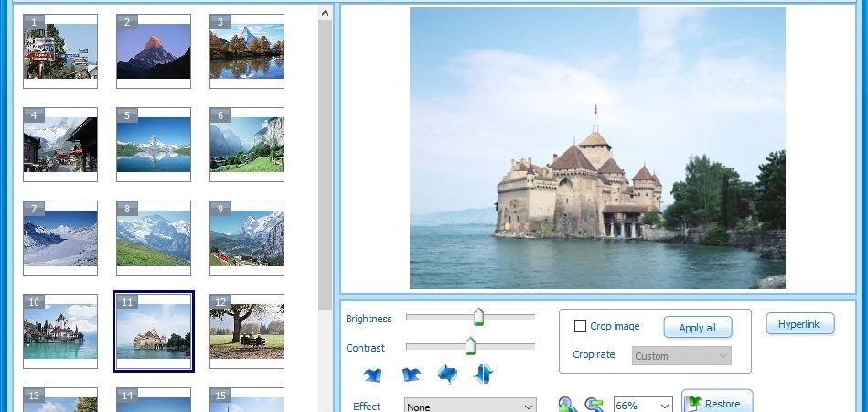Click the rotate left icon
Viewport: 868px width, 412px height.
click(372, 374)
